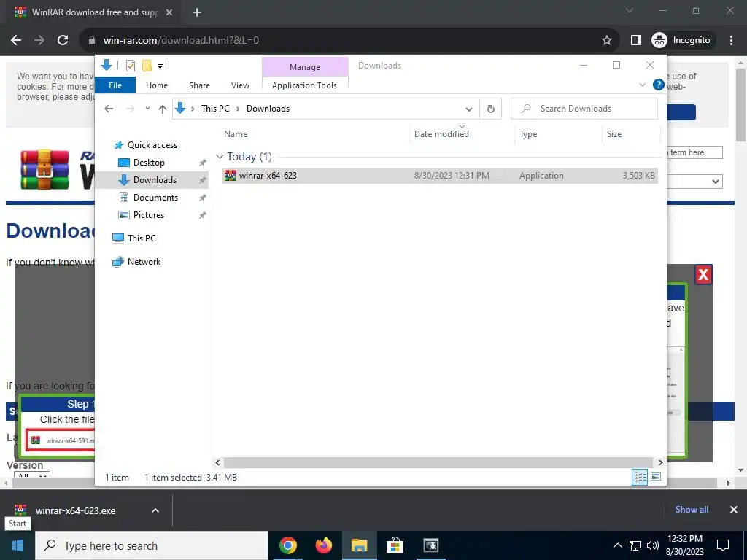The image size is (747, 560).
Task: Open the Windows Start menu
Action: tap(18, 545)
